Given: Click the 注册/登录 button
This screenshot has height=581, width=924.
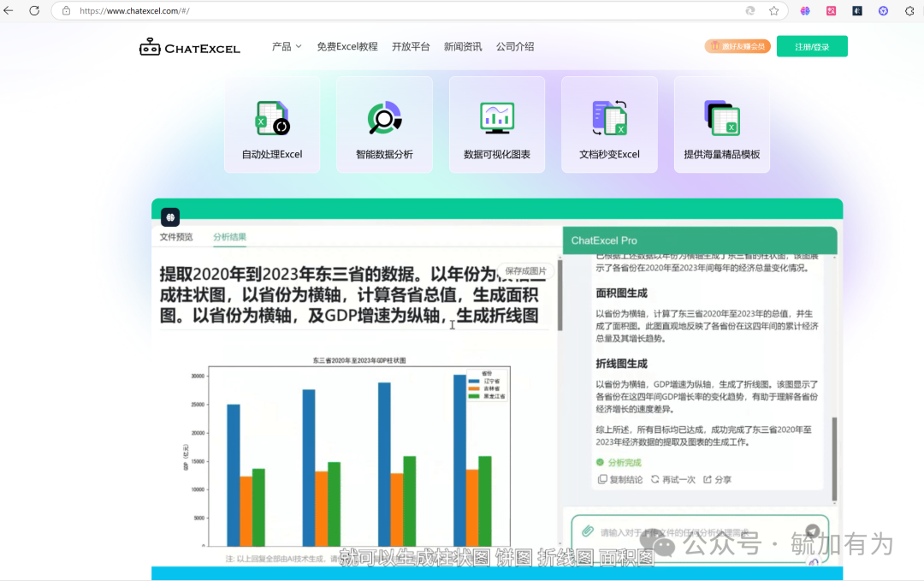Looking at the screenshot, I should click(x=812, y=46).
